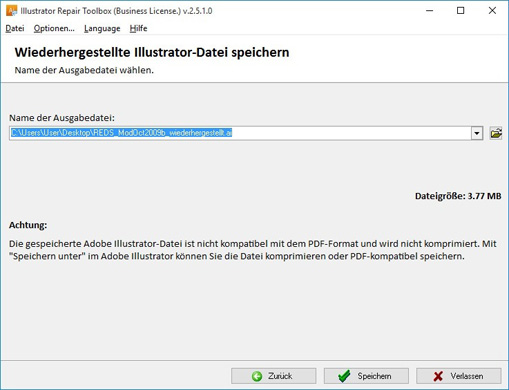
Task: Click the Speichern button
Action: [x=366, y=376]
